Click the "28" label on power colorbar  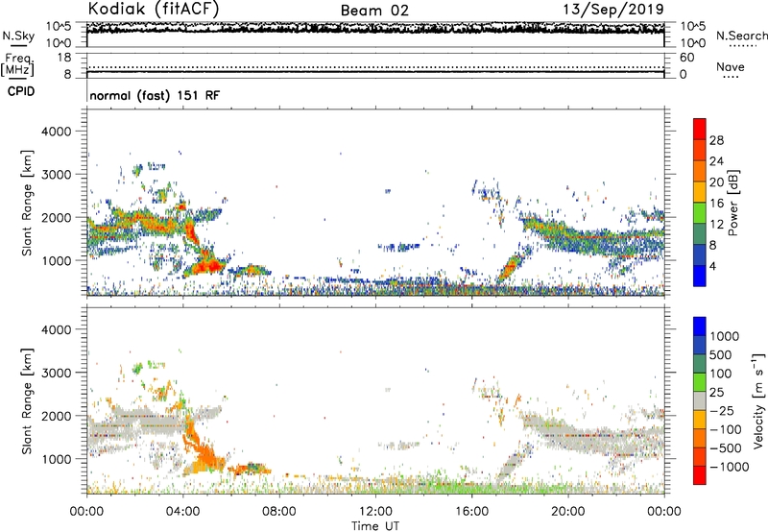(716, 140)
